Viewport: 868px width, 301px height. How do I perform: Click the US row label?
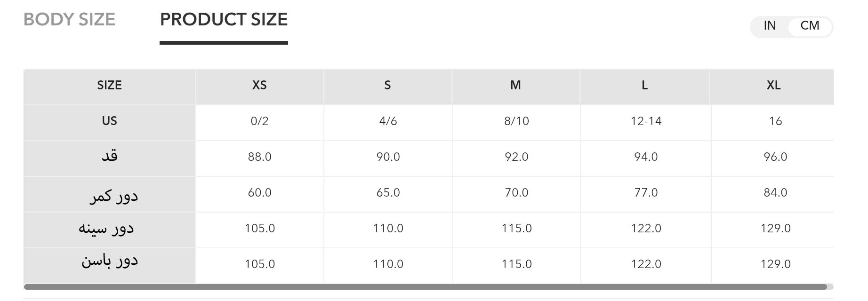click(109, 121)
